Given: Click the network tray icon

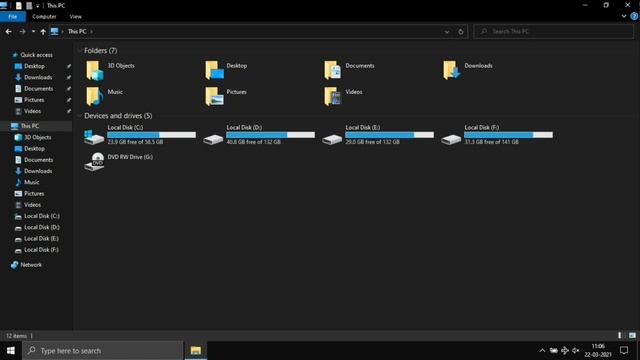Looking at the screenshot, I should [565, 351].
